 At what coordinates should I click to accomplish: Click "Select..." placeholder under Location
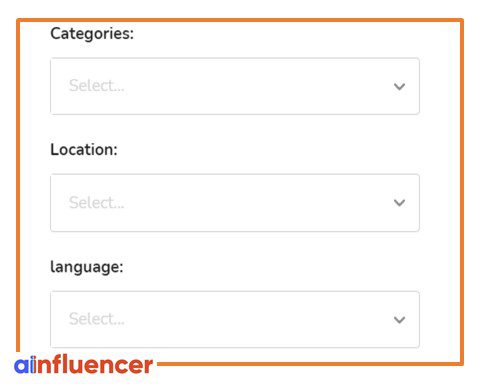(x=97, y=202)
